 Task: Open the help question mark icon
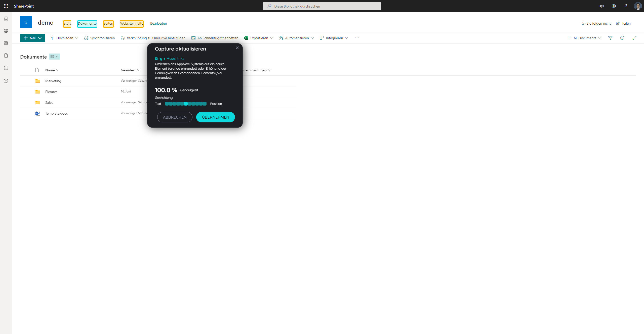(626, 6)
